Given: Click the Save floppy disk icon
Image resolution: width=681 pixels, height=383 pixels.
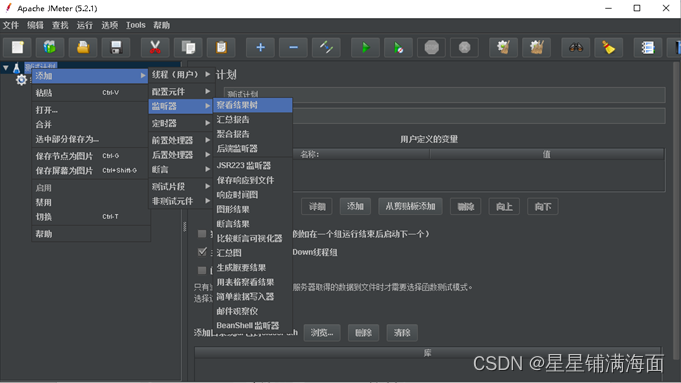Looking at the screenshot, I should tap(116, 47).
